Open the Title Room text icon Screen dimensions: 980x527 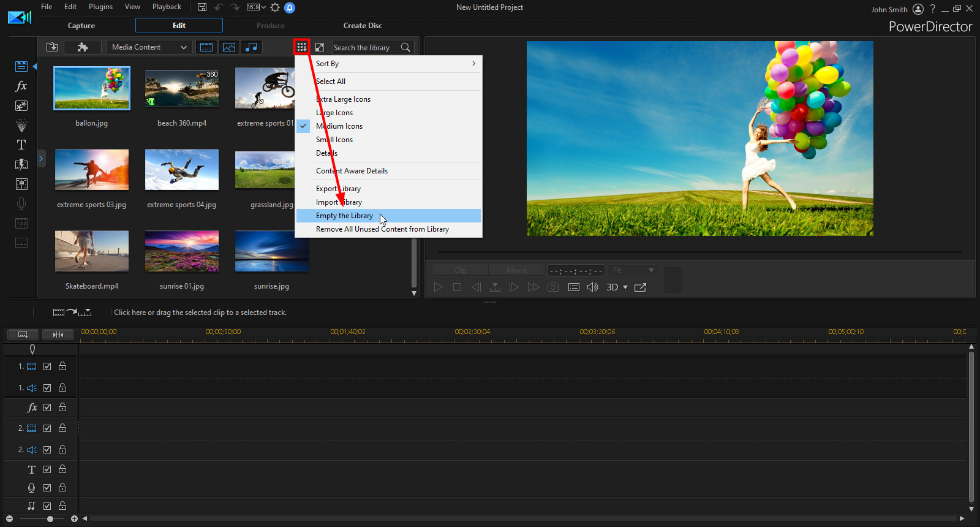click(21, 145)
